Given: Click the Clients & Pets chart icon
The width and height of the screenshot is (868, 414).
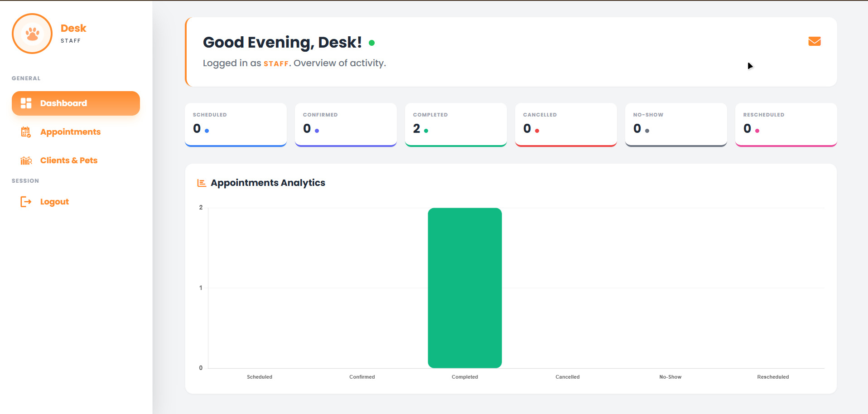Looking at the screenshot, I should (26, 160).
